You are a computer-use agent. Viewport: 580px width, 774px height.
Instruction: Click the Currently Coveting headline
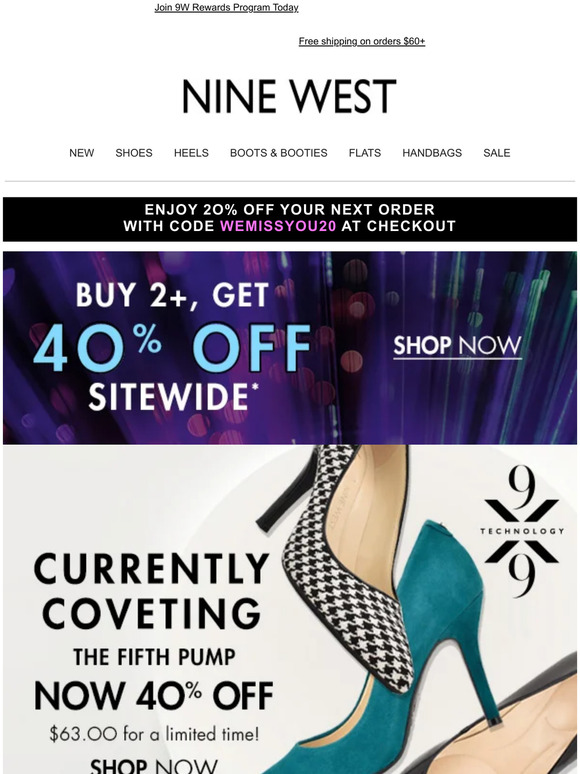coord(152,591)
